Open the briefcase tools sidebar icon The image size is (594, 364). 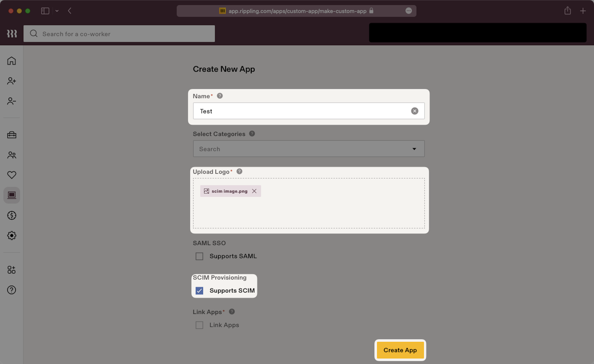point(11,135)
